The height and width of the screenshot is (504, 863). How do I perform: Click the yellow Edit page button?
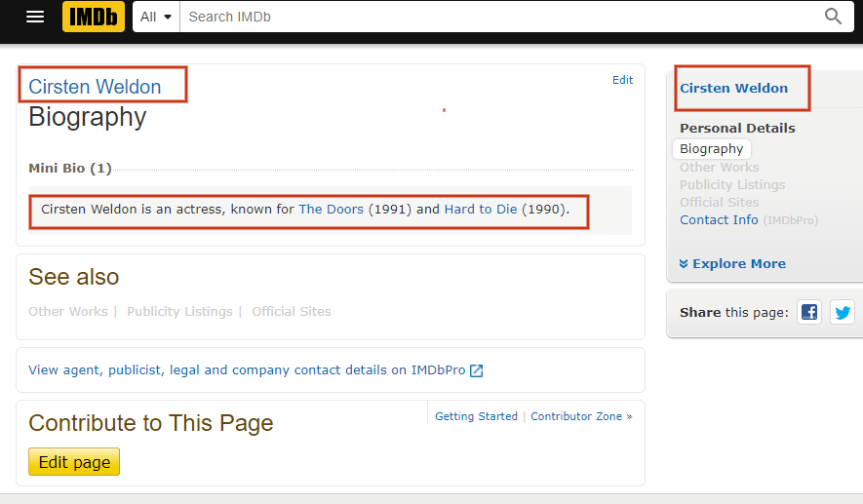(74, 462)
